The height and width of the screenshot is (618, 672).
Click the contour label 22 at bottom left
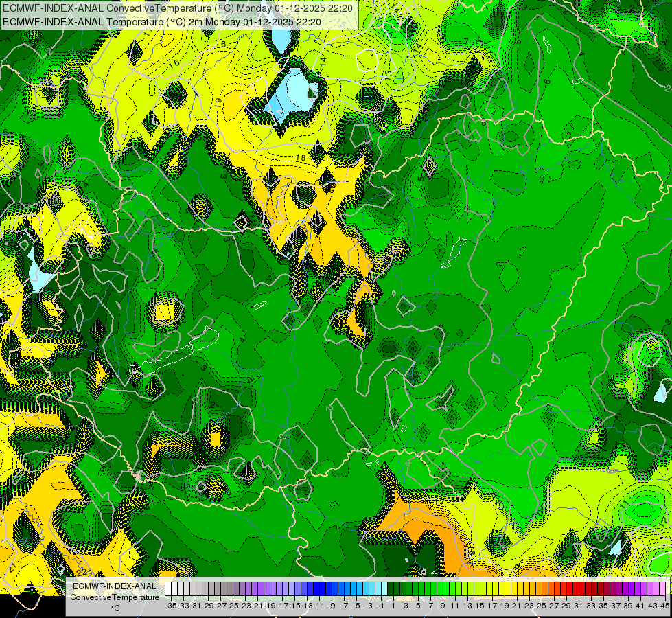(x=82, y=572)
